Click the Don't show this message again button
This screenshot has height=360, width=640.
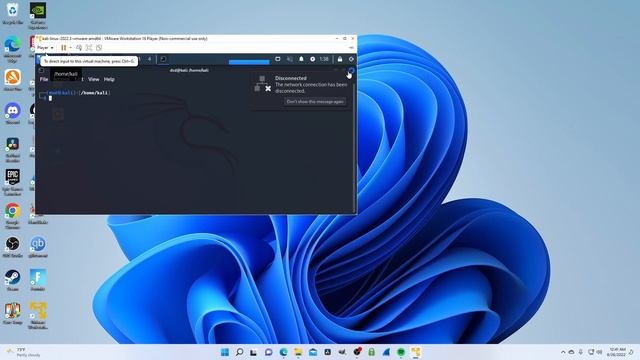[315, 102]
